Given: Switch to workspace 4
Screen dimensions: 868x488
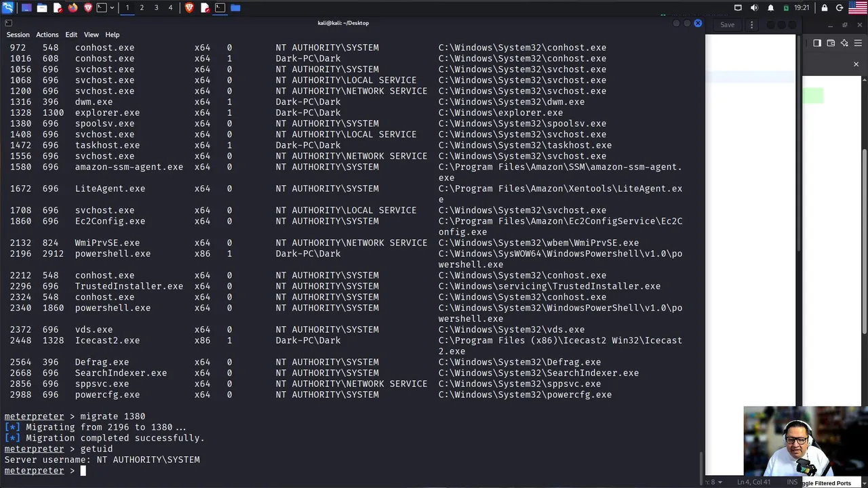Looking at the screenshot, I should pos(170,7).
